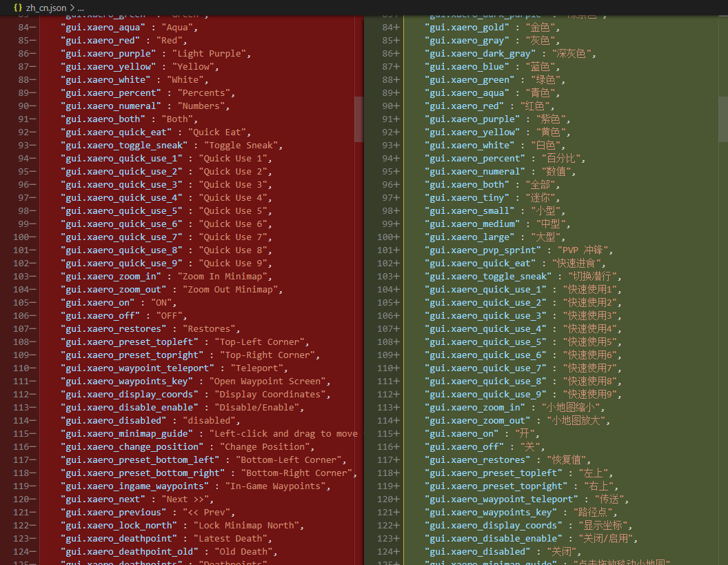The width and height of the screenshot is (728, 565).
Task: Click the "Zoom Out Minimap" value
Action: coord(230,290)
